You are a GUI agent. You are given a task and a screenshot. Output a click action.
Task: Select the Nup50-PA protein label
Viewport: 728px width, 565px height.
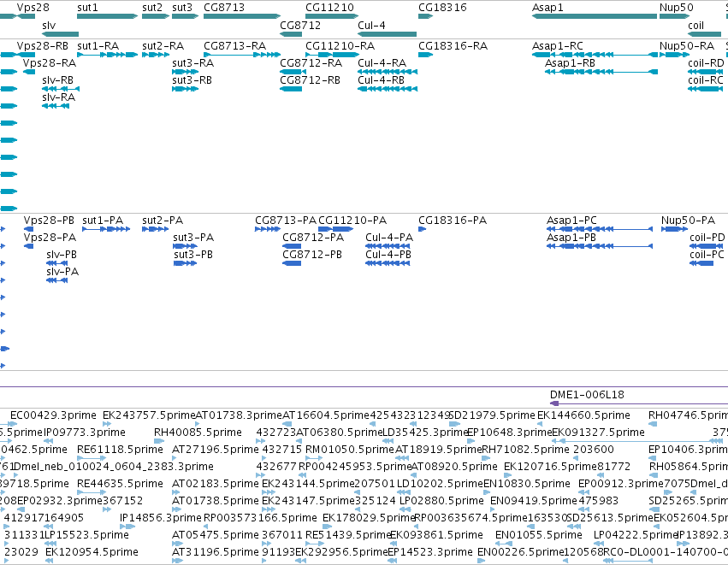[688, 221]
